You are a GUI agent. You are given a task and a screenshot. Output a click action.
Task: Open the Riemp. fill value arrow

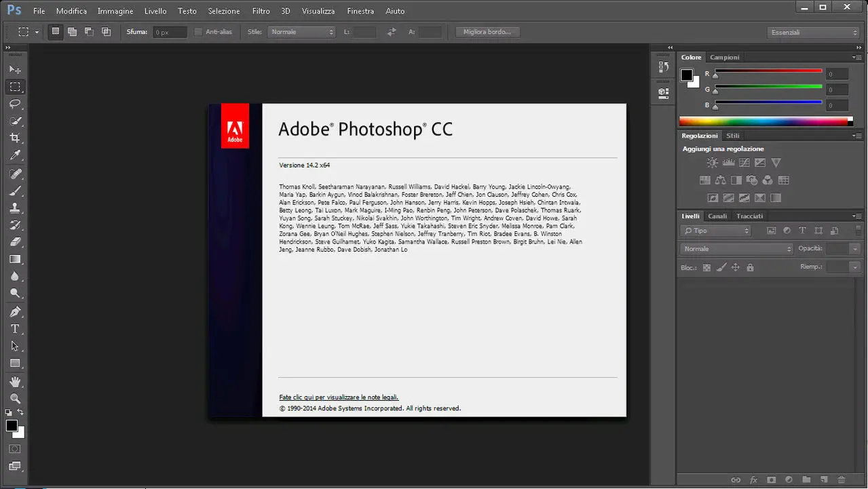[x=855, y=267]
